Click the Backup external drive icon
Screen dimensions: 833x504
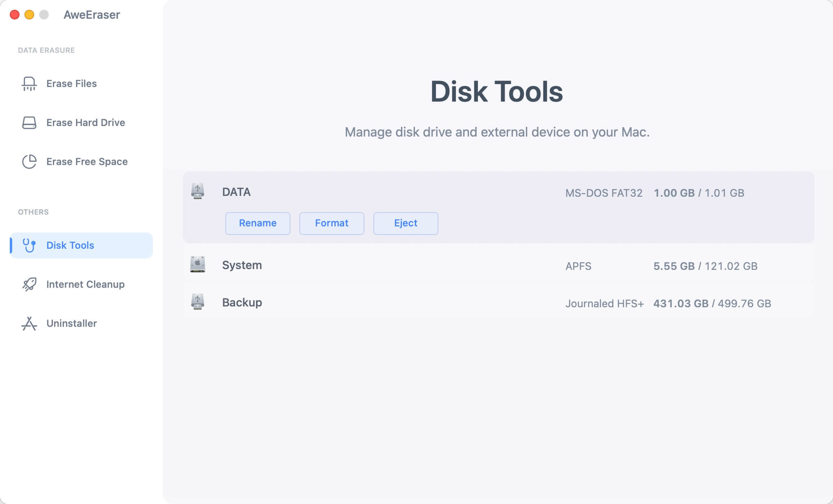pos(198,302)
